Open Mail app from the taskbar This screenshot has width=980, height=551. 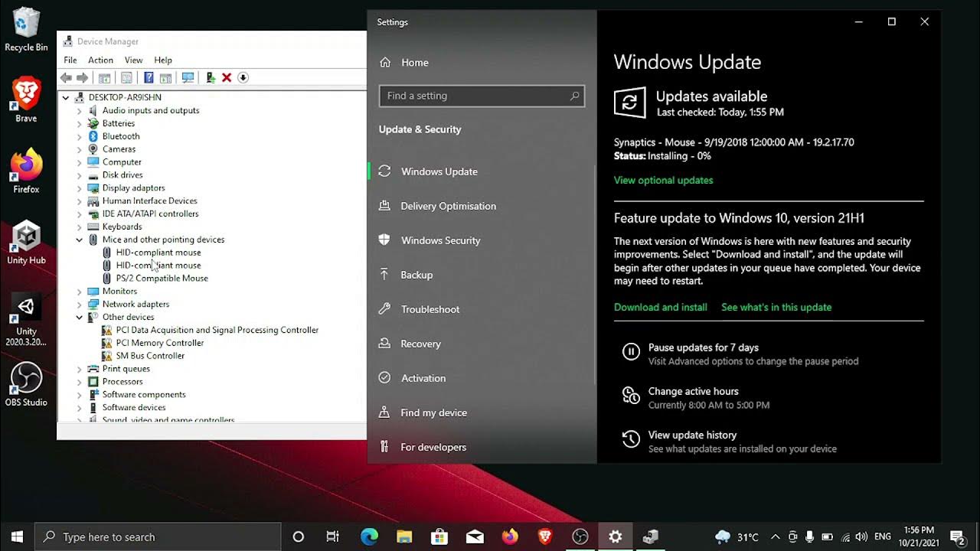(x=475, y=536)
